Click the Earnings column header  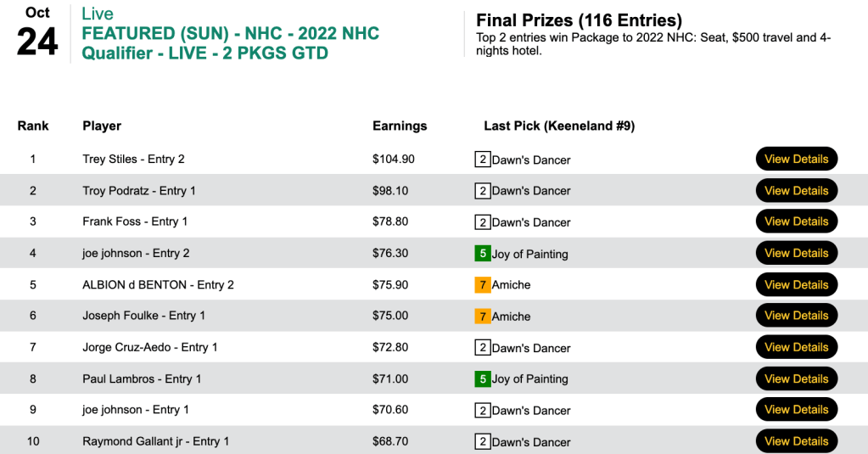(x=400, y=126)
